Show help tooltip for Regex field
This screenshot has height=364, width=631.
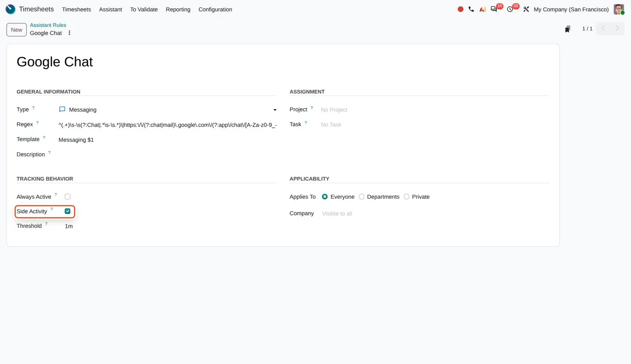point(37,123)
